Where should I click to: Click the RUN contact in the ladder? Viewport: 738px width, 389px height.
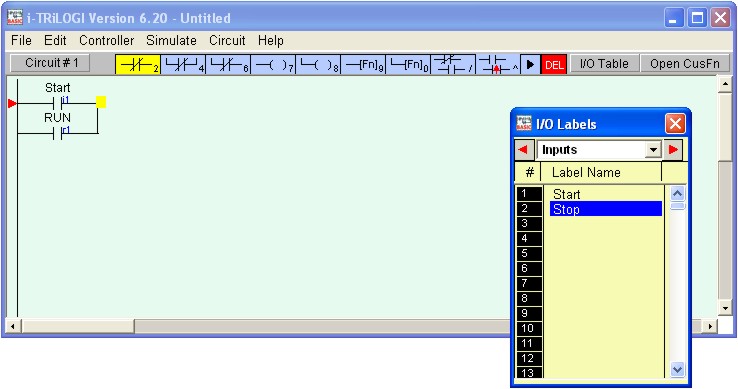[x=57, y=133]
